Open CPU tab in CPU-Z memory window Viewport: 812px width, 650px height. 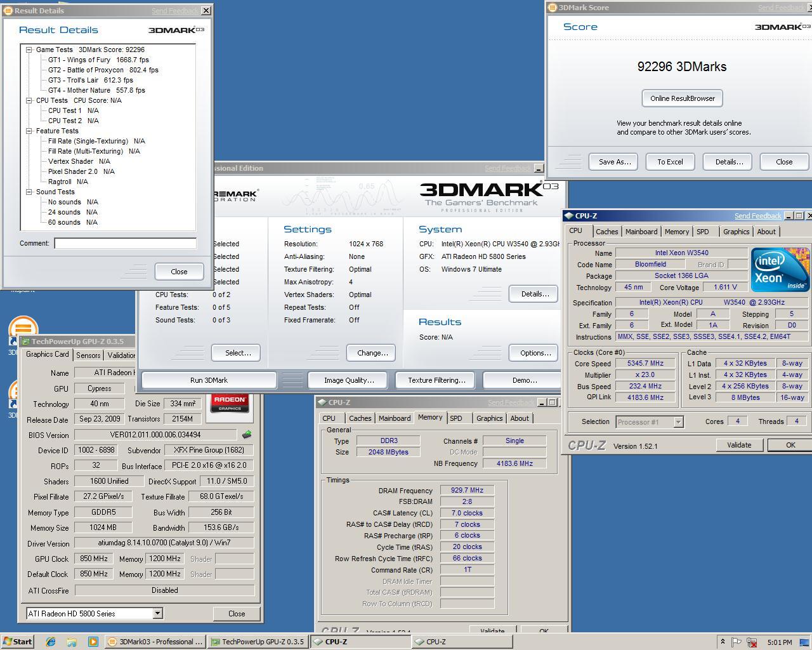(x=329, y=418)
